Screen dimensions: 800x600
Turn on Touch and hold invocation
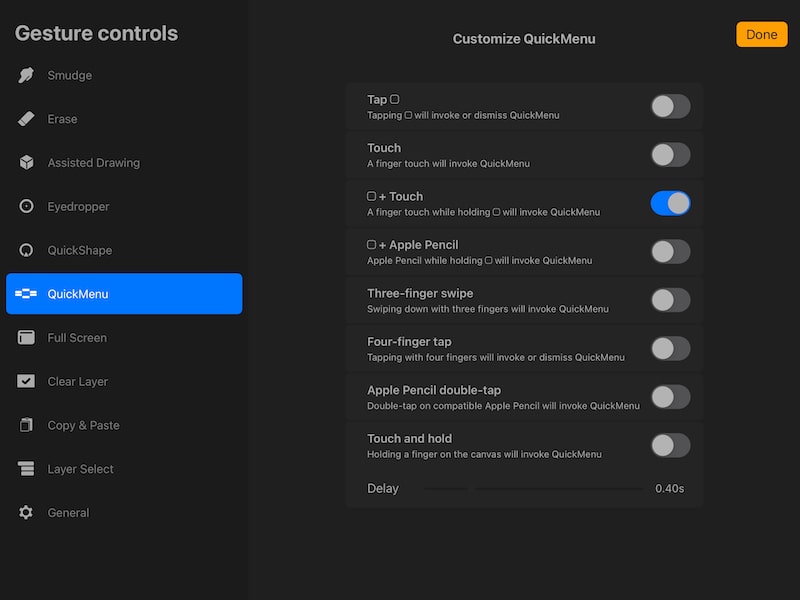click(670, 445)
